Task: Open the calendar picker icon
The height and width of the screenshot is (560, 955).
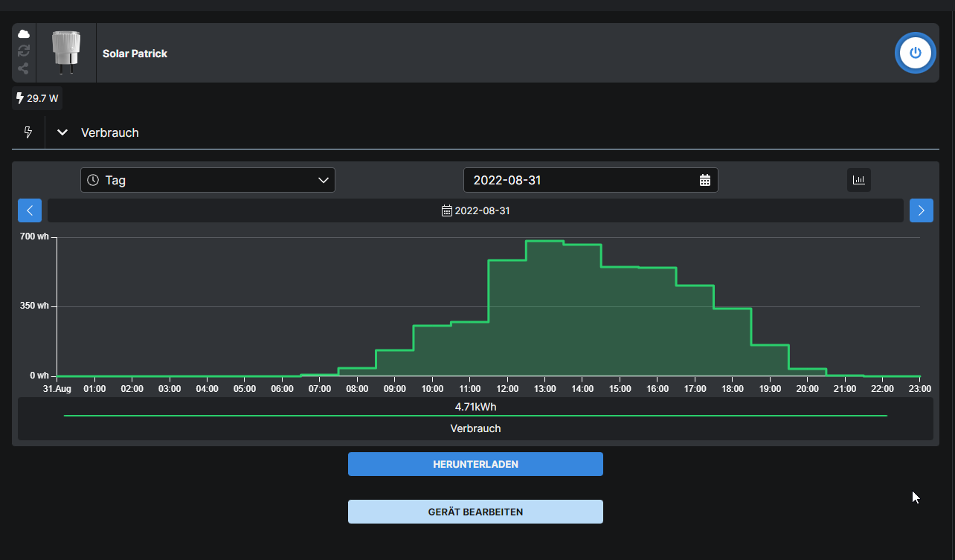Action: point(705,180)
